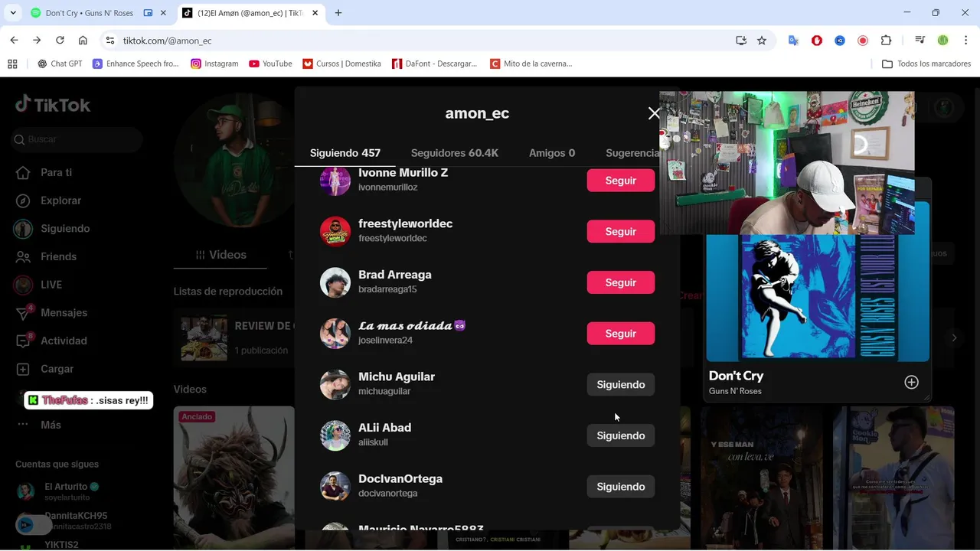Open the pinned Anclado video
Image resolution: width=980 pixels, height=551 pixels.
coord(234,478)
